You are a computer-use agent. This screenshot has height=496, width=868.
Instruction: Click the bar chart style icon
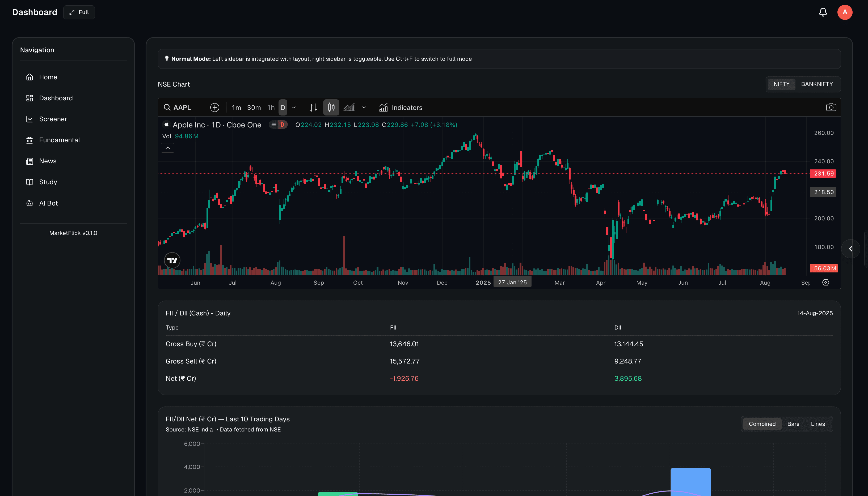click(313, 107)
